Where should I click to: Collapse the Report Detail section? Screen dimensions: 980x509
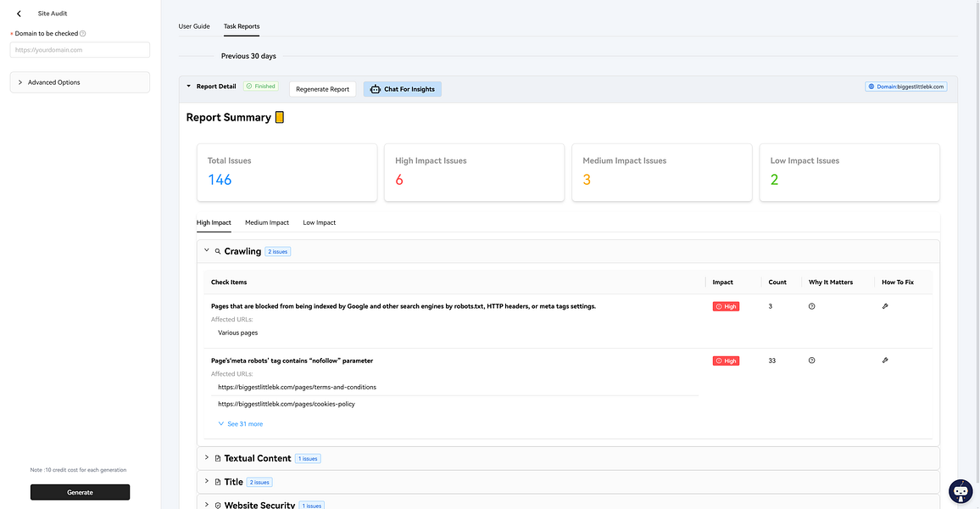(x=189, y=87)
